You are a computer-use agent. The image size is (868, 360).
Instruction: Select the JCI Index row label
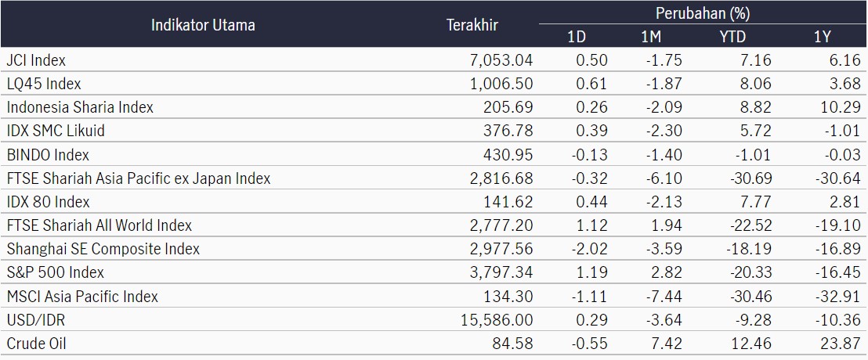(36, 59)
